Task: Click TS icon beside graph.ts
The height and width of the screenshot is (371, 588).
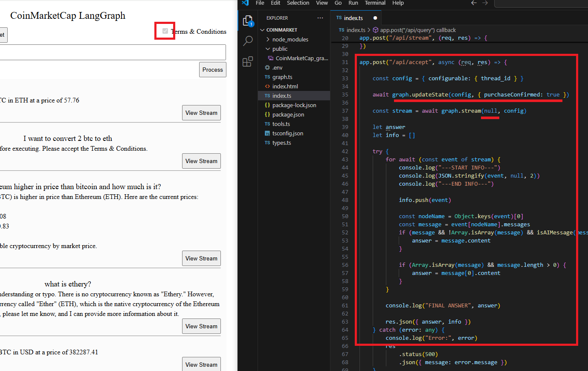Action: click(267, 77)
